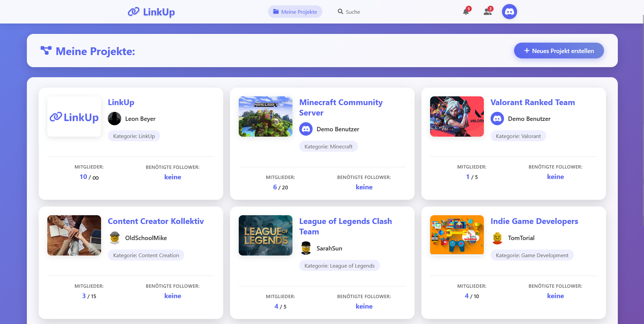
Task: Click 'keine' followers on Indie Game Developers card
Action: (555, 296)
